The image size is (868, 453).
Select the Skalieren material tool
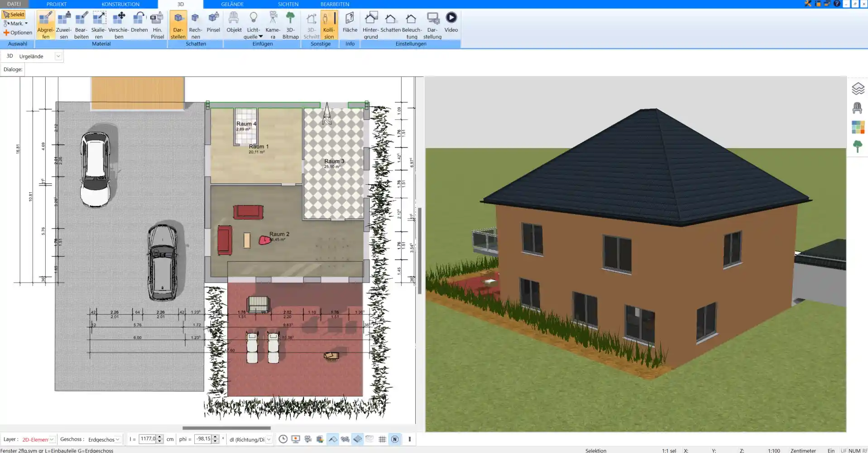point(99,25)
